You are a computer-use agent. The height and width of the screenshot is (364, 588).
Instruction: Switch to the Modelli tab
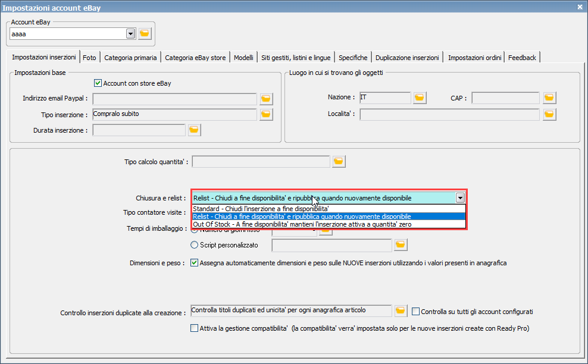pyautogui.click(x=243, y=58)
